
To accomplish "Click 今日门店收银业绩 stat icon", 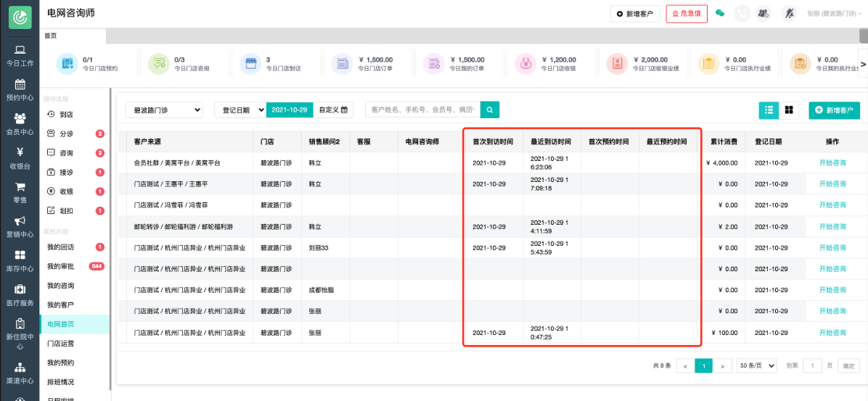I will 617,64.
